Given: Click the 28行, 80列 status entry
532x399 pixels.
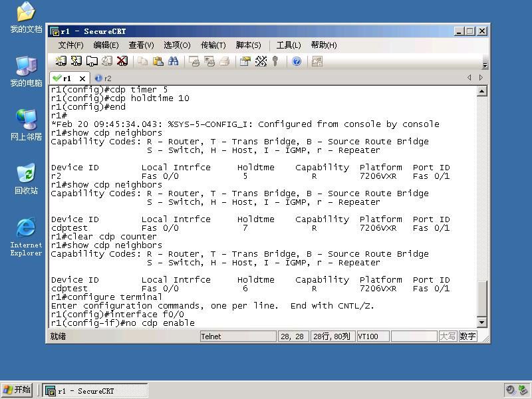Looking at the screenshot, I should tap(332, 336).
